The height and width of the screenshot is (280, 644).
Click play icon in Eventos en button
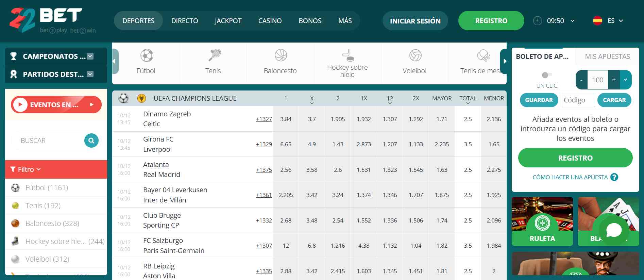(x=20, y=105)
